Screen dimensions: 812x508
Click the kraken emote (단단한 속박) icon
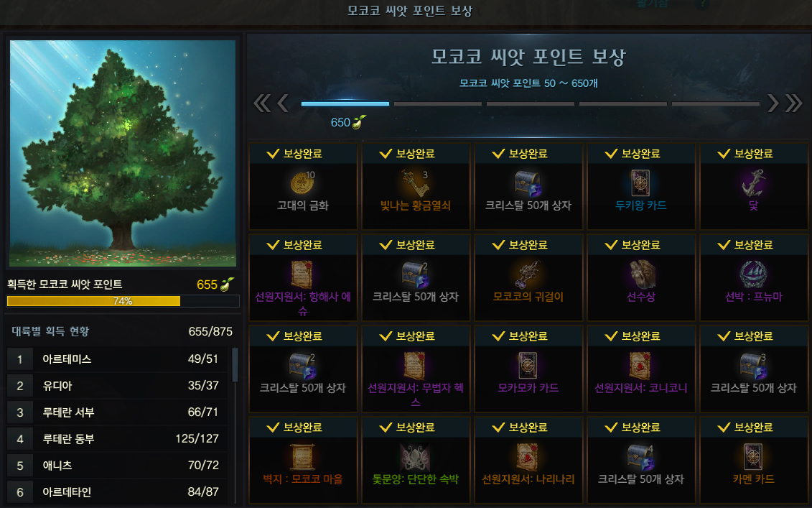coord(415,457)
